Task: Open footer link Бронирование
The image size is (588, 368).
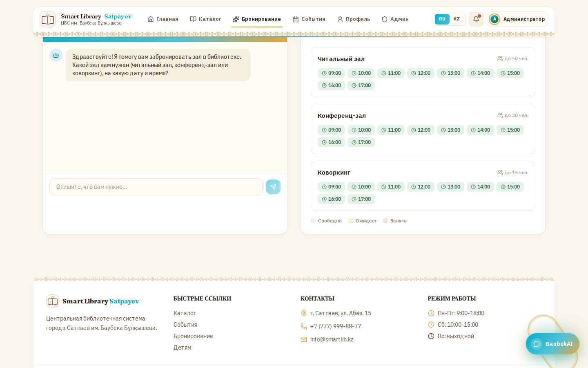Action: pos(193,336)
